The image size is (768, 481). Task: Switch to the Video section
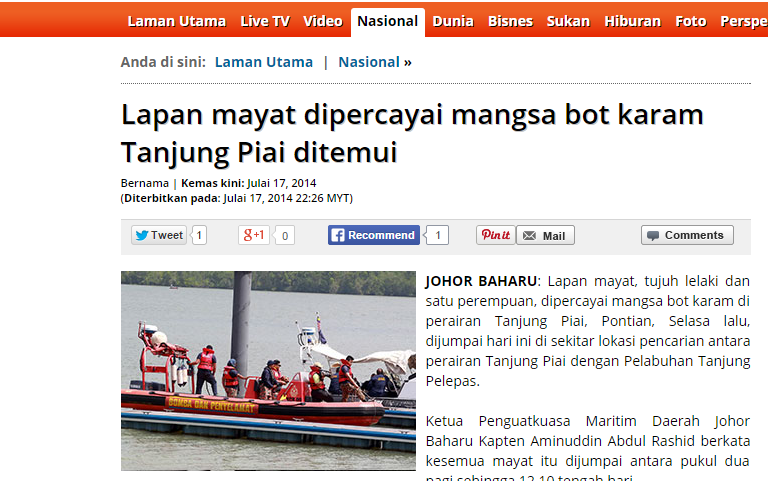coord(322,22)
